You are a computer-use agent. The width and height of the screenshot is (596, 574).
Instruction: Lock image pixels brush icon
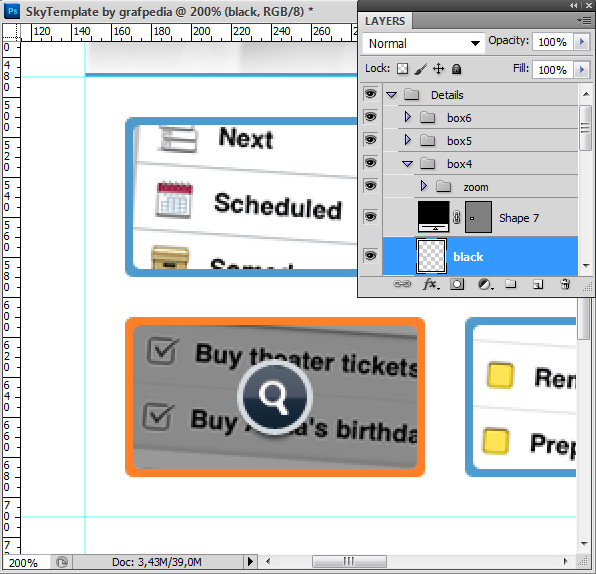coord(420,69)
